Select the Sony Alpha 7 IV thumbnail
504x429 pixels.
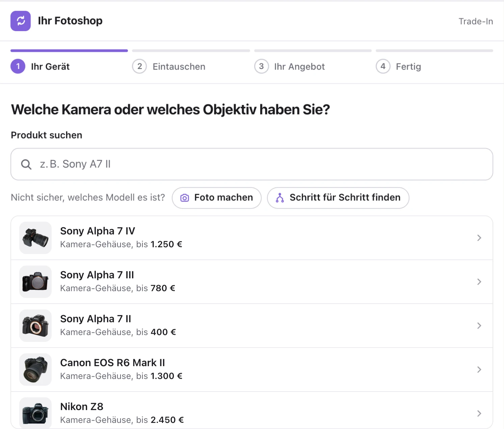tap(35, 238)
